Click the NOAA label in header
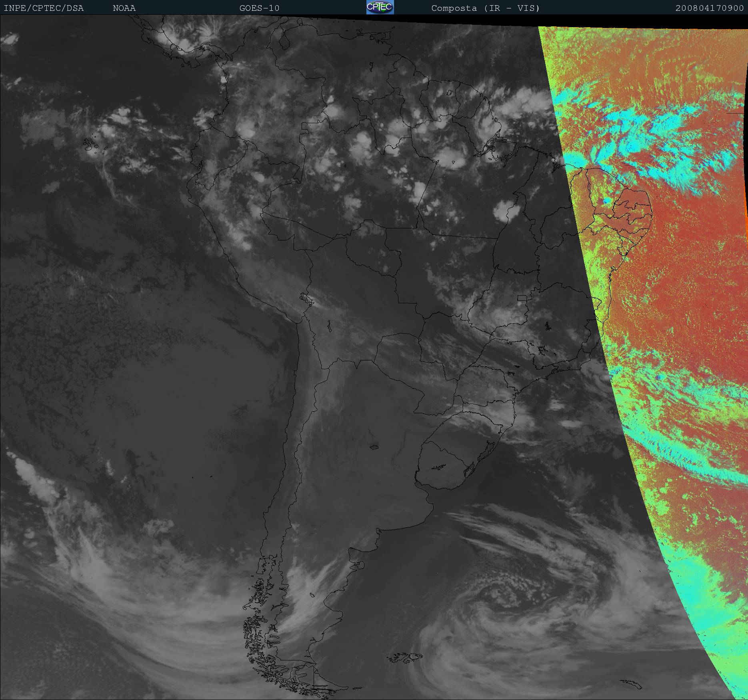The height and width of the screenshot is (700, 748). [x=124, y=8]
